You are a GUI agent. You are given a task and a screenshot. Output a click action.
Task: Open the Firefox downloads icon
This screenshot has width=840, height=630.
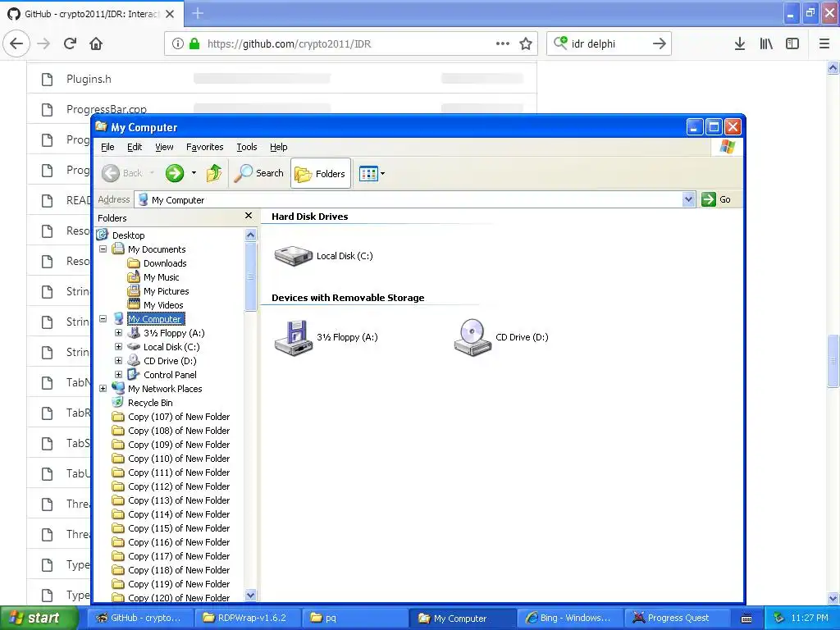(x=739, y=43)
